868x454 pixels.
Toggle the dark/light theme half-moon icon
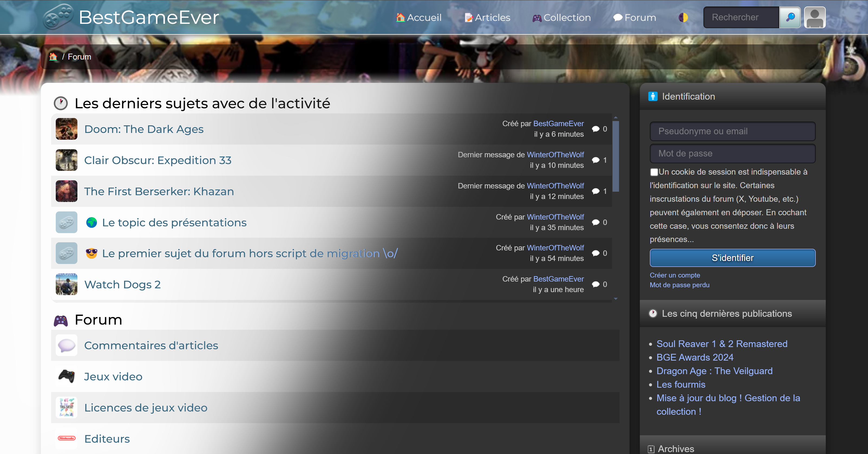point(683,18)
